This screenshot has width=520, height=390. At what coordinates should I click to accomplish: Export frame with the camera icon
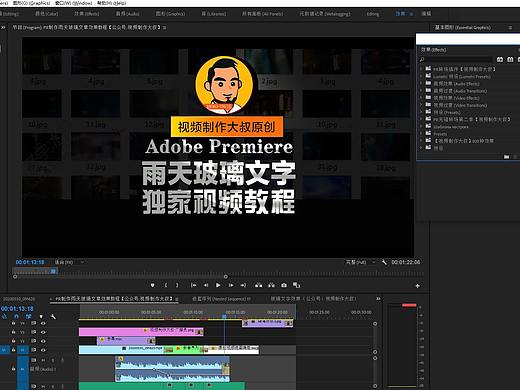(284, 285)
